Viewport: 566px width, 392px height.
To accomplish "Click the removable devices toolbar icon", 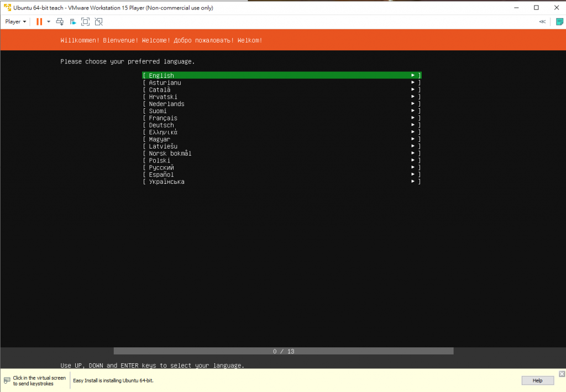I will pos(72,22).
